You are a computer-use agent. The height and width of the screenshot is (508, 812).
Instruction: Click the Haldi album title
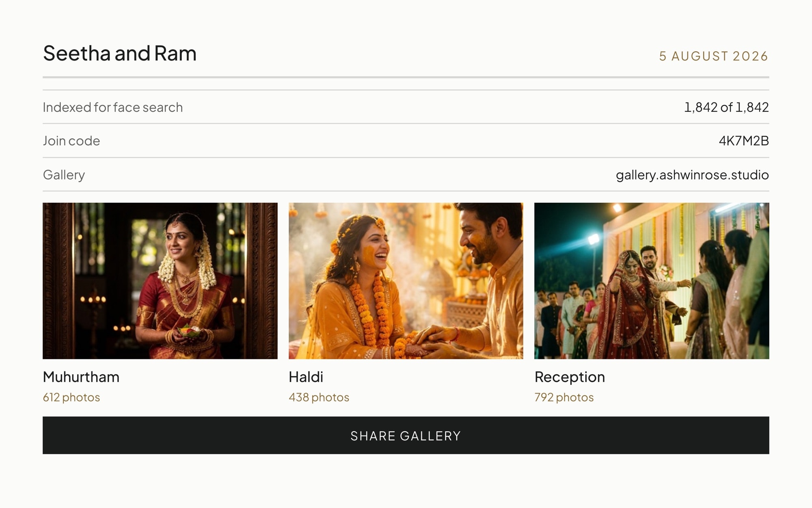tap(306, 377)
